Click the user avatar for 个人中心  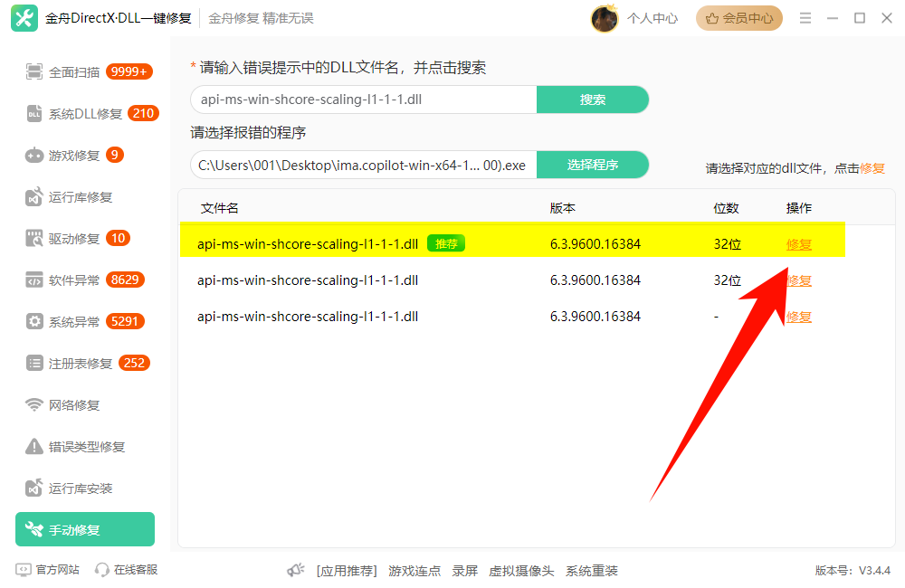point(605,18)
